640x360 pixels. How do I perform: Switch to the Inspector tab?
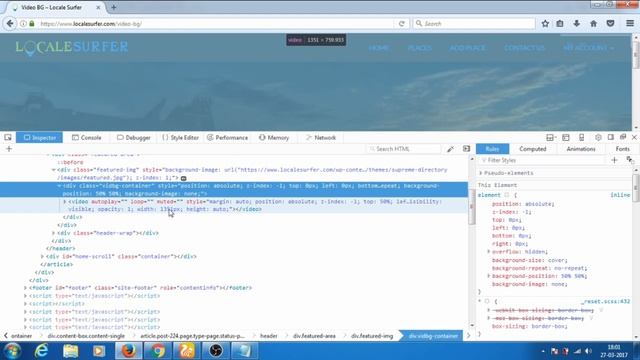pyautogui.click(x=40, y=138)
